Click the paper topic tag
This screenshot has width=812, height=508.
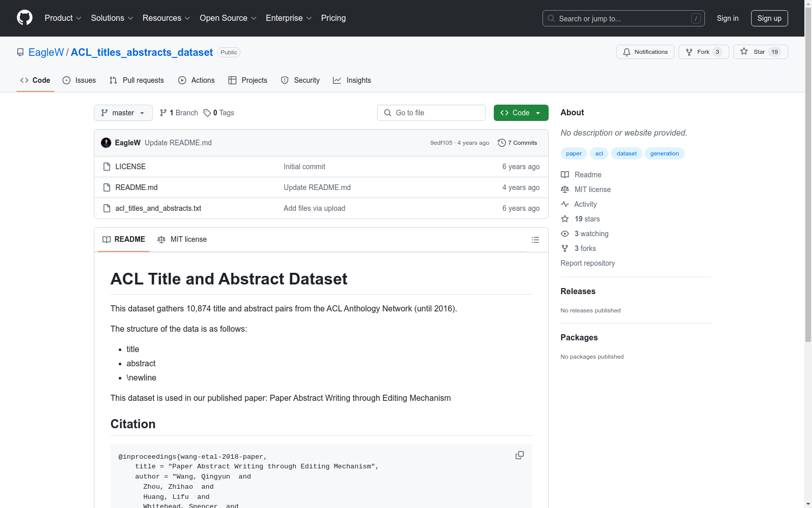coord(574,153)
